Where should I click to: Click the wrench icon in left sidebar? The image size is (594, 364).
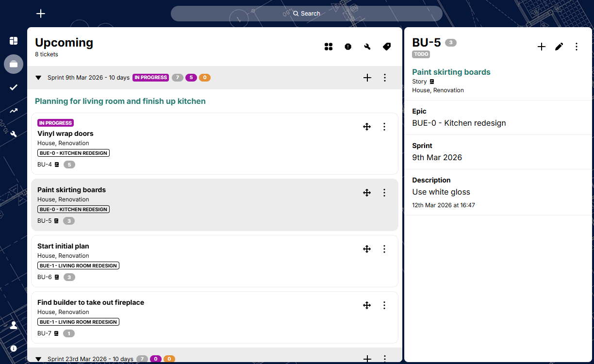14,134
